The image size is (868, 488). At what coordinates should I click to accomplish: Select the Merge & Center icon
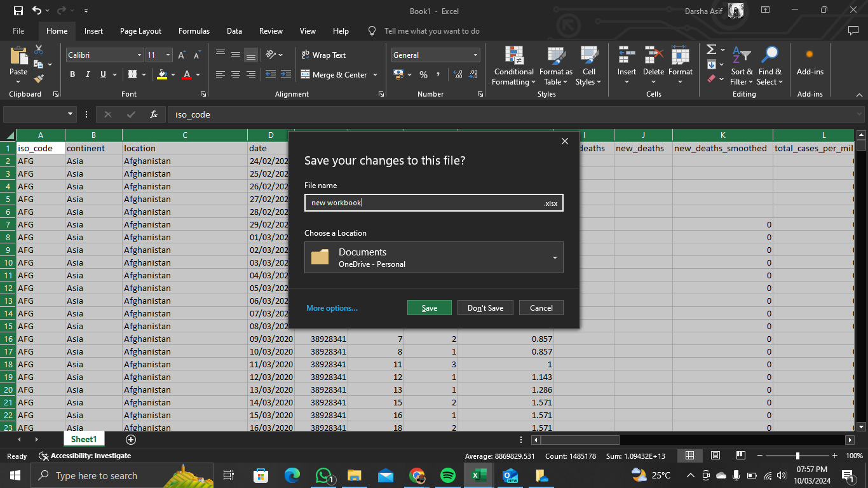click(x=305, y=74)
